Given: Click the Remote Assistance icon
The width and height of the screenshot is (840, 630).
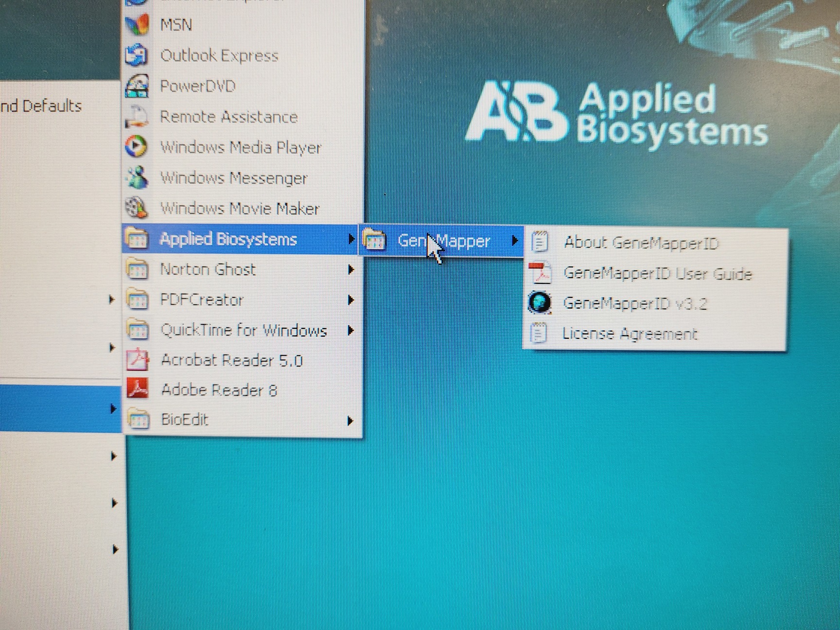Looking at the screenshot, I should tap(137, 117).
